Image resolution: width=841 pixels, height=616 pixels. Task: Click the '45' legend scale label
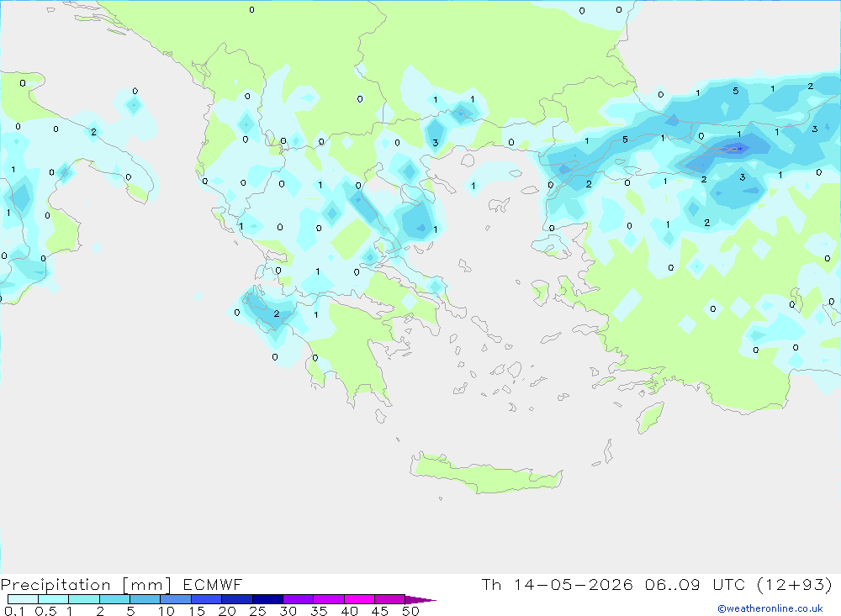click(380, 611)
